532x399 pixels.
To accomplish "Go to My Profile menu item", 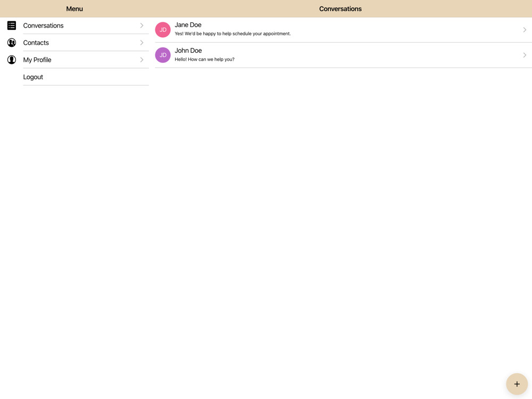I will tap(74, 60).
